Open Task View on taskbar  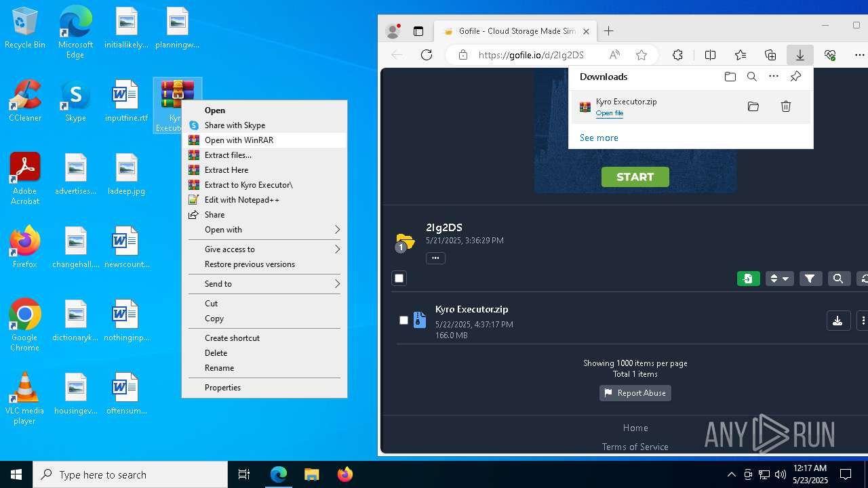(x=244, y=474)
